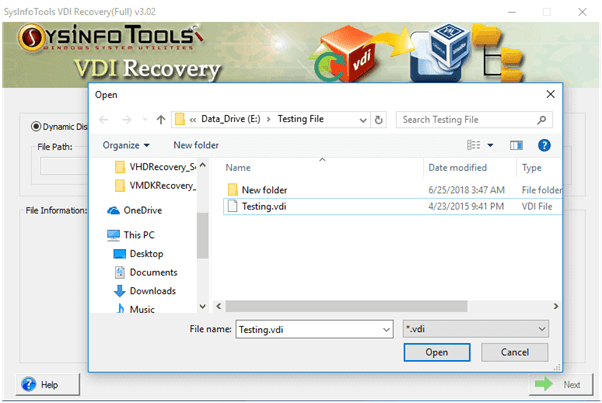The image size is (602, 403).
Task: Sort by the Type column header
Action: pos(531,168)
